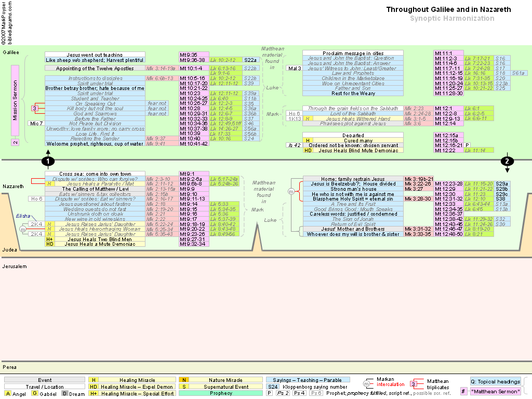Click the P prophet badge beside Mt 12:16-21

click(467, 145)
